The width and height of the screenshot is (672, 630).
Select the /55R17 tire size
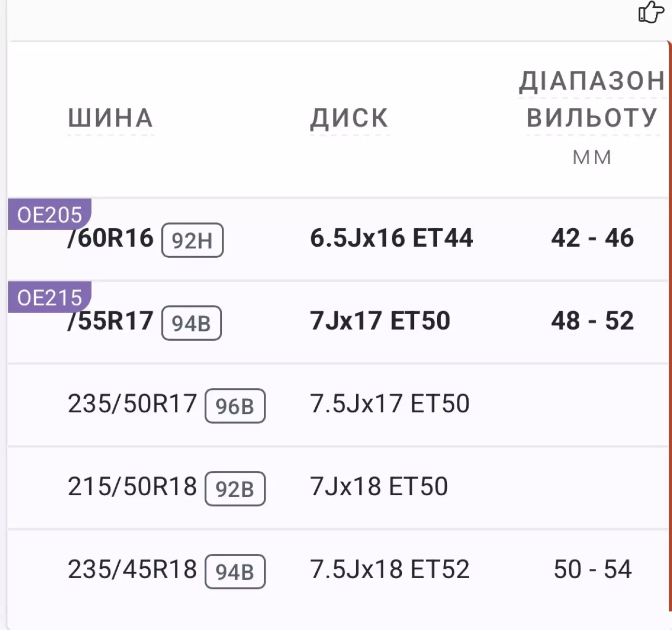coord(111,321)
